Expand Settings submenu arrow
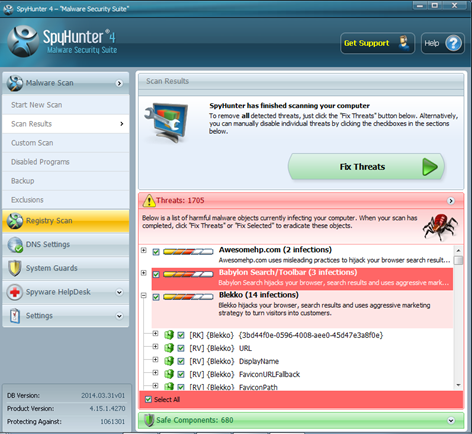 (x=119, y=316)
